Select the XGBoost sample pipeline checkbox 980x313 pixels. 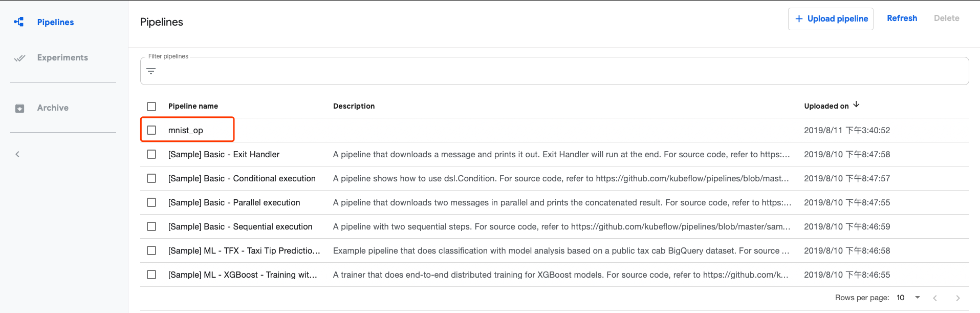pyautogui.click(x=151, y=275)
